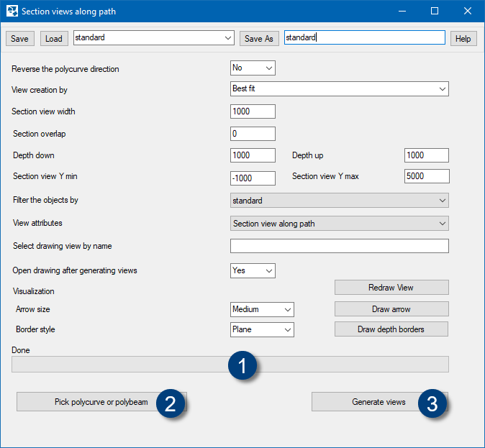This screenshot has width=485, height=448.
Task: Expand the Reverse polycurve direction dropdown
Action: tap(253, 68)
